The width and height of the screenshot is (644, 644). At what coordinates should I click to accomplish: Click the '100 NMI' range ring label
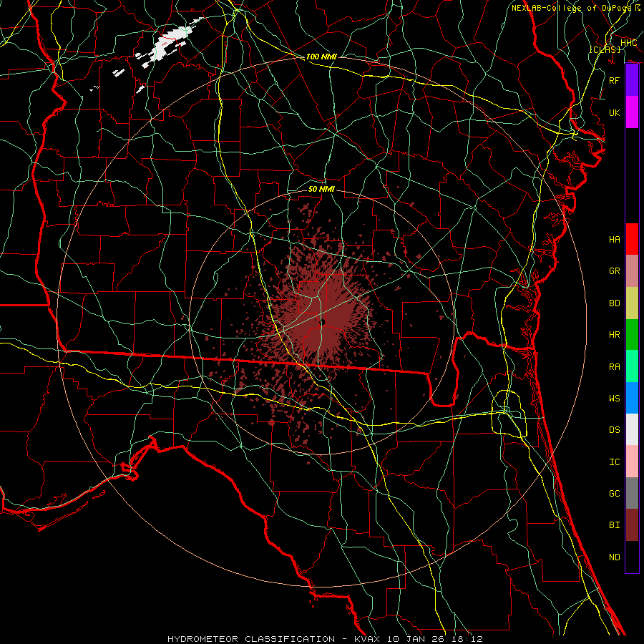[x=321, y=57]
